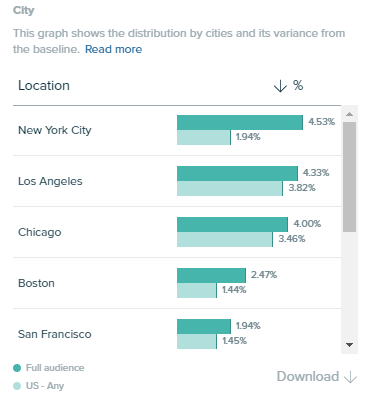The width and height of the screenshot is (367, 399).
Task: Click the Location column header
Action: [44, 86]
